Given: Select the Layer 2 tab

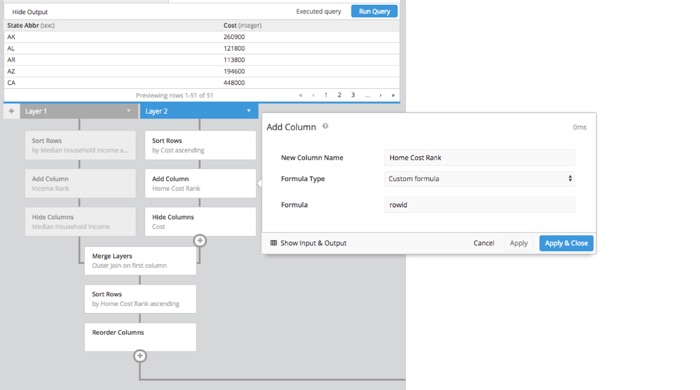Looking at the screenshot, I should (x=199, y=111).
